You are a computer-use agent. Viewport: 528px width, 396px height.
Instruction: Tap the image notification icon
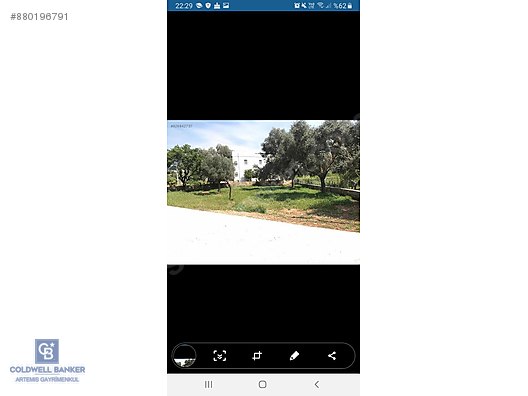point(226,5)
